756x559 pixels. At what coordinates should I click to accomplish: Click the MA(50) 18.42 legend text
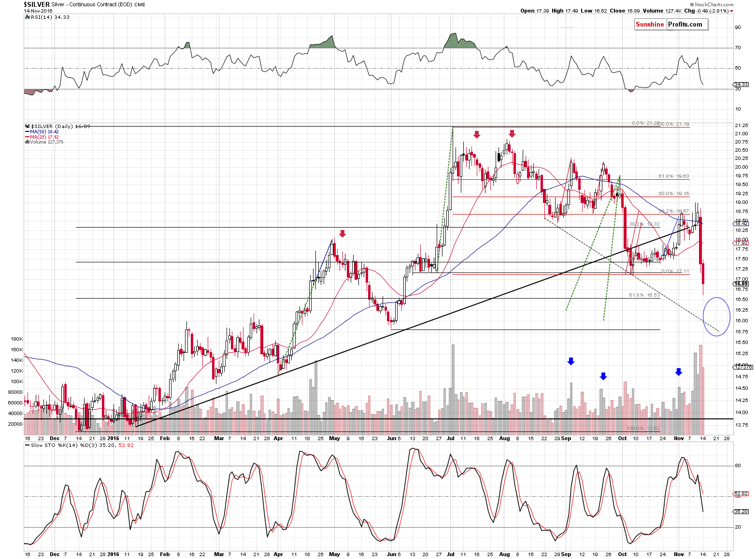click(x=44, y=131)
